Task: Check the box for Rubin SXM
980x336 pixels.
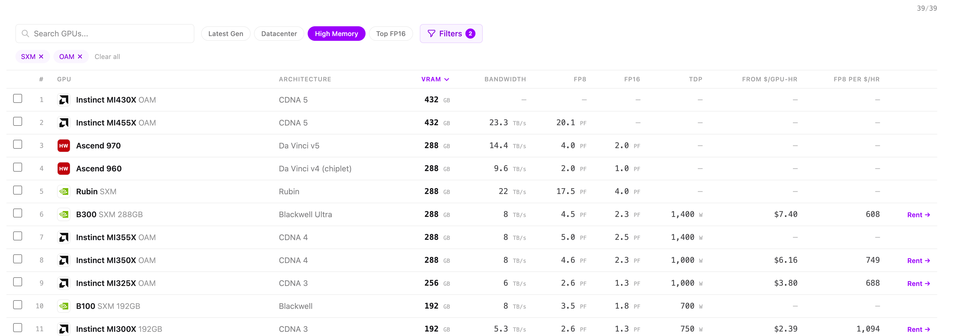Action: click(x=18, y=190)
